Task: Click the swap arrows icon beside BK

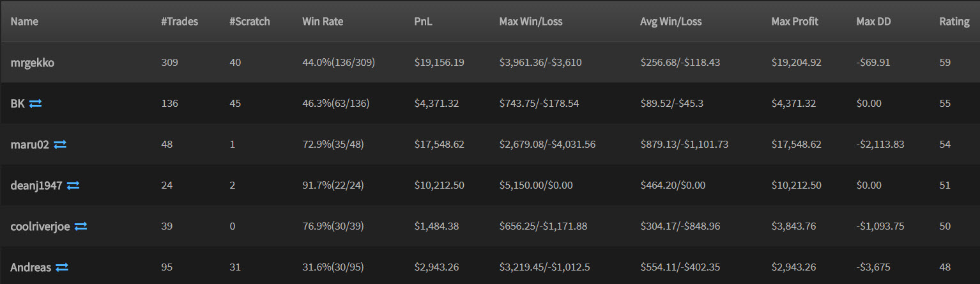Action: [x=35, y=103]
